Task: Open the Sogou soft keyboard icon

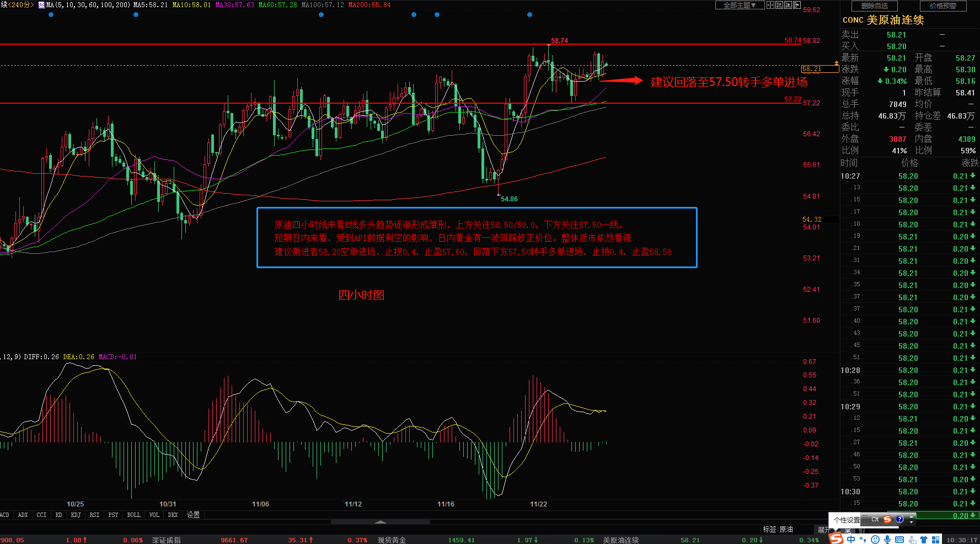Action: (x=899, y=540)
